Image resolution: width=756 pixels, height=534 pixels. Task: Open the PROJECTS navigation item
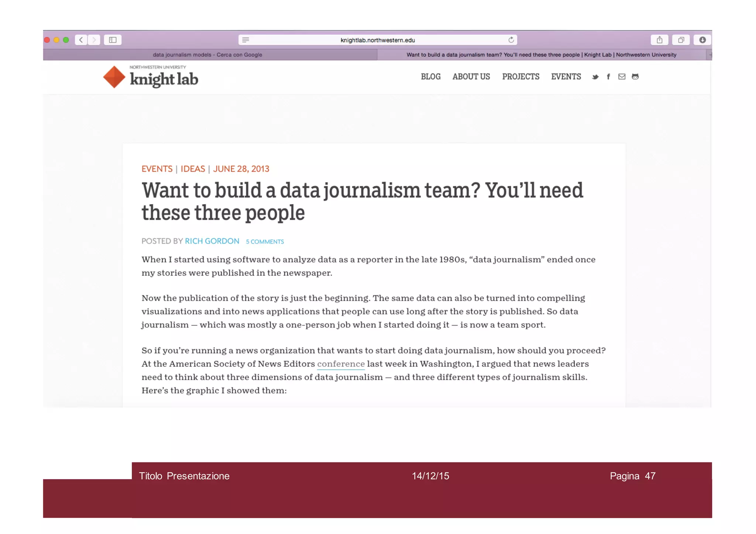click(520, 77)
